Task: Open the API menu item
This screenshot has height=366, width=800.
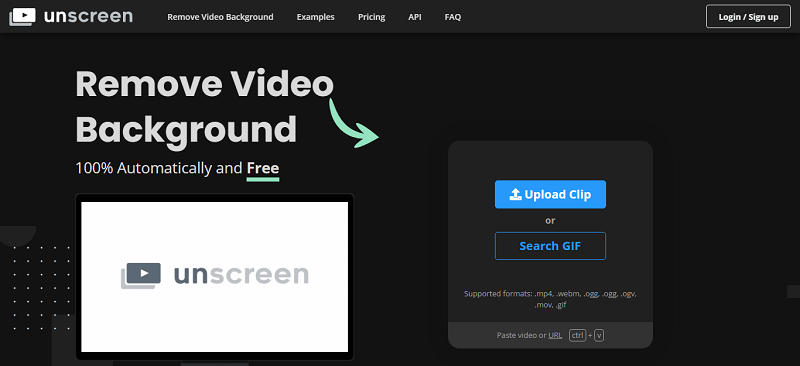Action: [415, 17]
